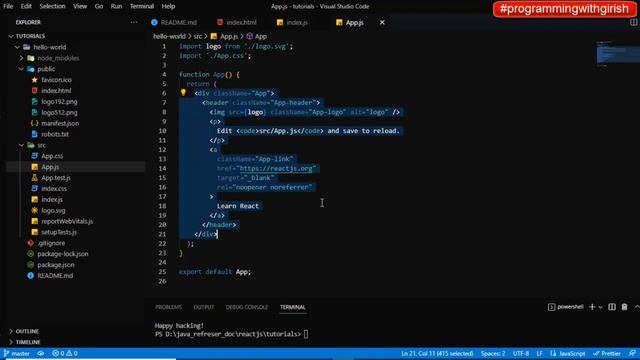Open index.css file

pos(54,189)
